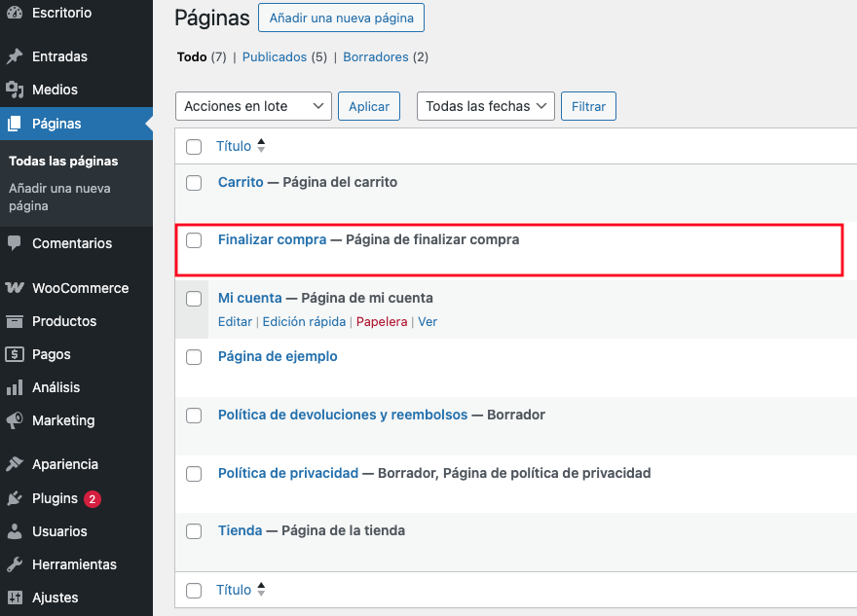Expand the Todas las fechas dropdown
The width and height of the screenshot is (857, 616).
486,106
